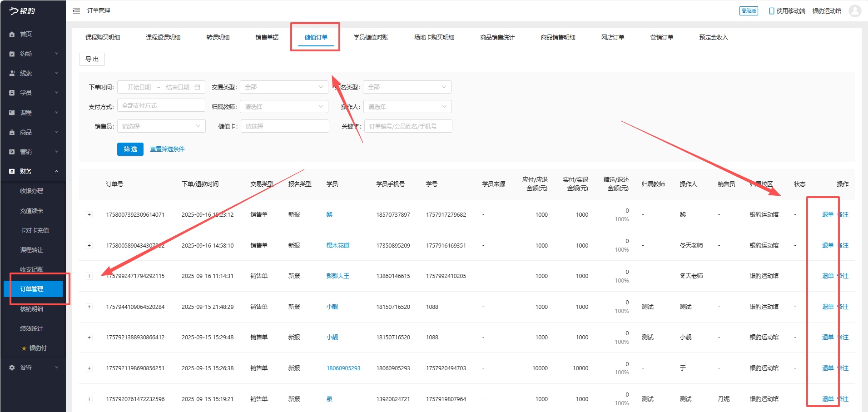Expand the first order row details
Viewport: 868px width, 412px height.
[89, 214]
